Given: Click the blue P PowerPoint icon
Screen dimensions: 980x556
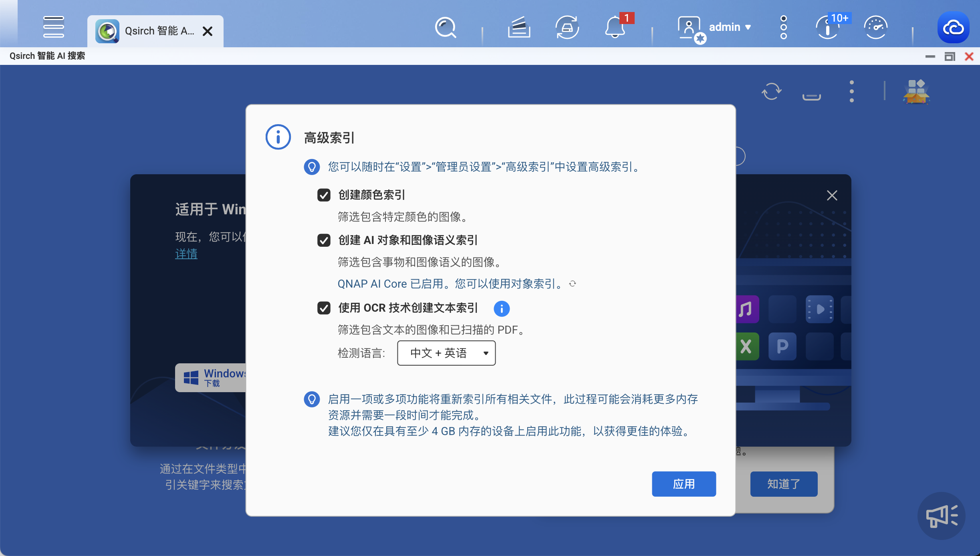Looking at the screenshot, I should click(782, 346).
